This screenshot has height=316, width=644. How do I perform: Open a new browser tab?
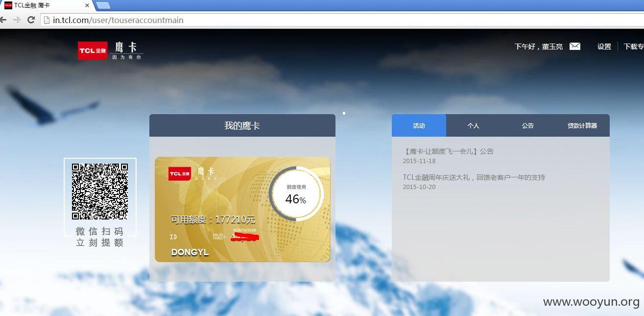(103, 5)
